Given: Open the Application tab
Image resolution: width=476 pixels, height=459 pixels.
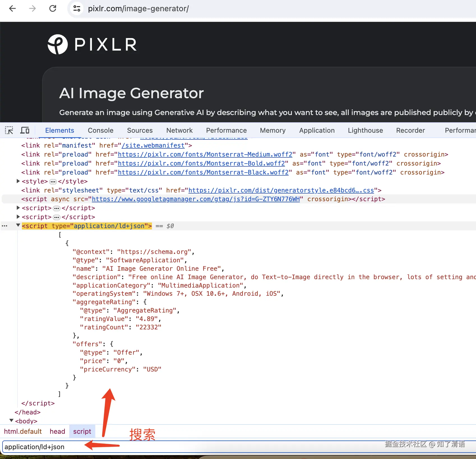Looking at the screenshot, I should 317,130.
